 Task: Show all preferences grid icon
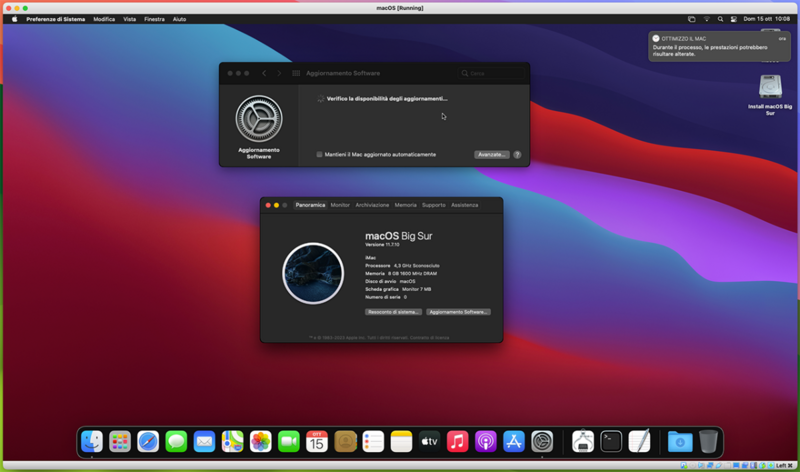coord(296,73)
